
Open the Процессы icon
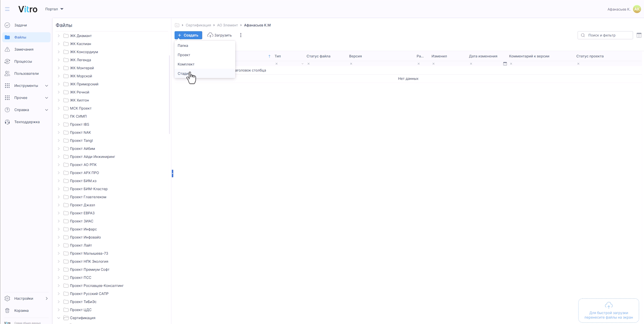click(x=7, y=61)
